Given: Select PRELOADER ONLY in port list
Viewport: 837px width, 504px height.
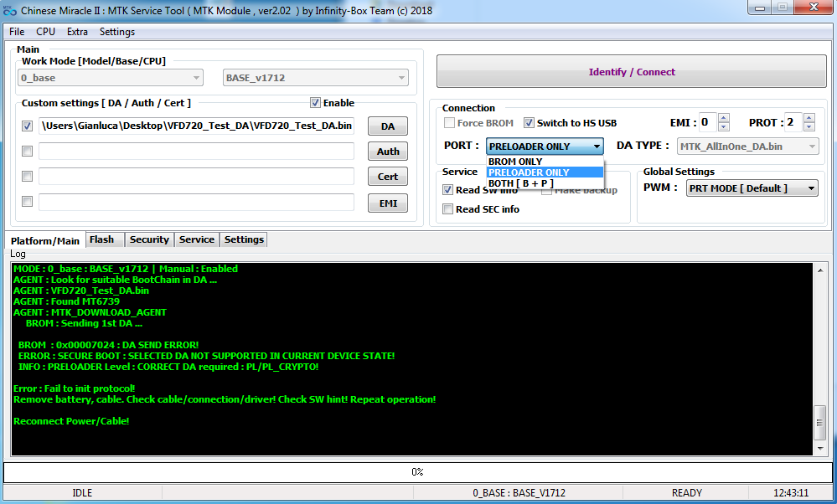Looking at the screenshot, I should pyautogui.click(x=545, y=172).
